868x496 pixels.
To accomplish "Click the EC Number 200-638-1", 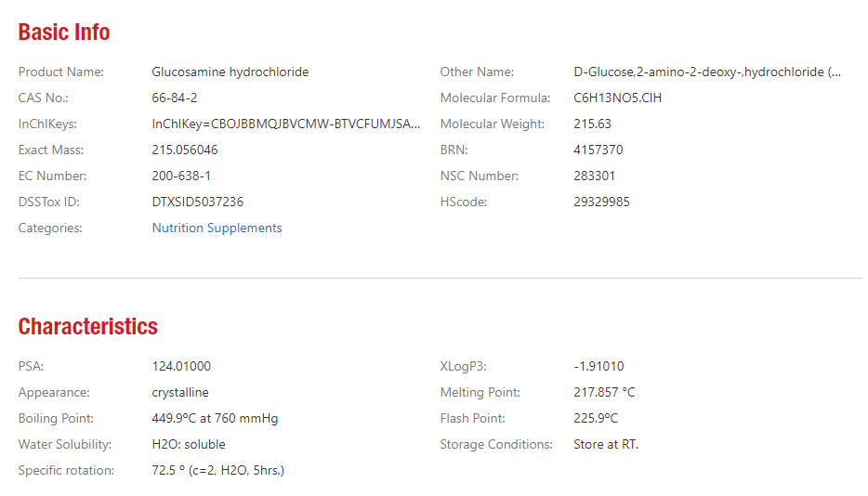I will [x=181, y=176].
